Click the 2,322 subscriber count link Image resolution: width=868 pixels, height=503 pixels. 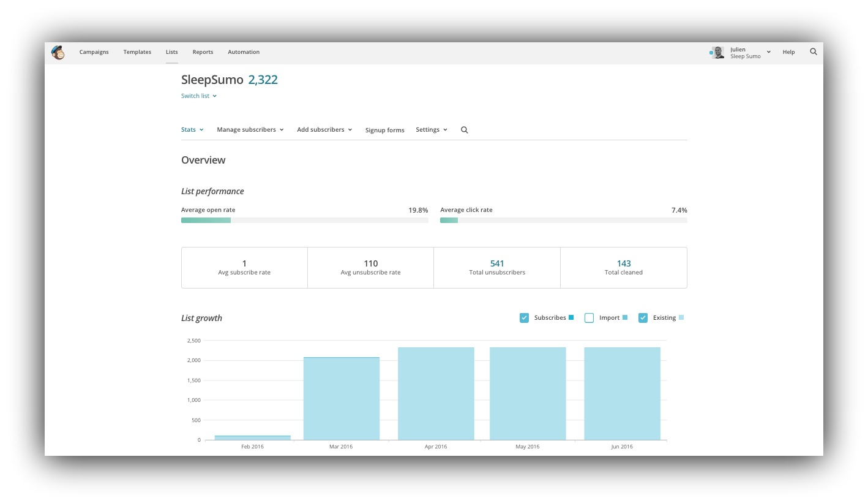click(x=263, y=80)
